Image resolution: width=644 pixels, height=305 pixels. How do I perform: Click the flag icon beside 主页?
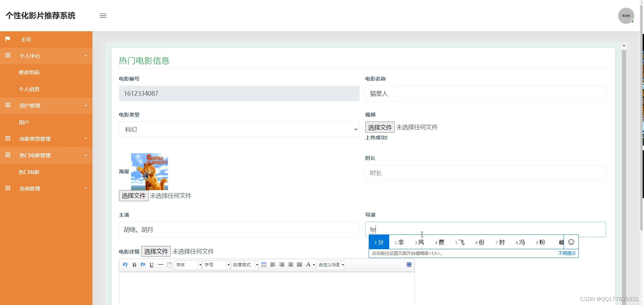(x=8, y=39)
